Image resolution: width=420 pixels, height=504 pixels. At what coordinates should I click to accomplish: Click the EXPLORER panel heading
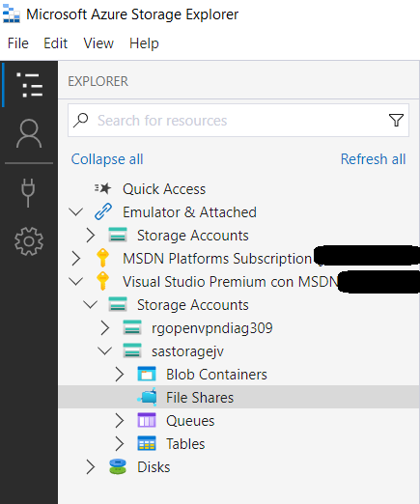coord(98,81)
